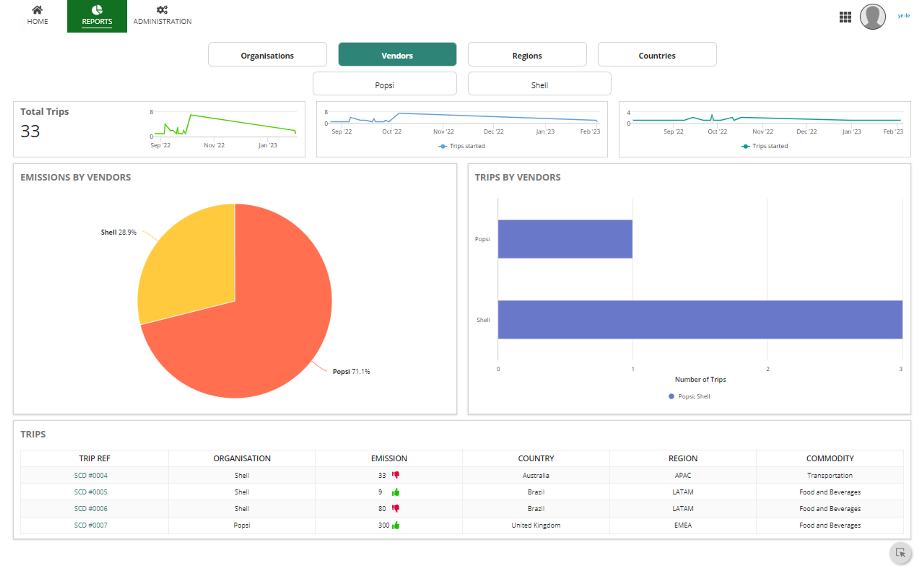This screenshot has height=573, width=924.
Task: Open the apps grid launcher icon
Action: click(845, 17)
